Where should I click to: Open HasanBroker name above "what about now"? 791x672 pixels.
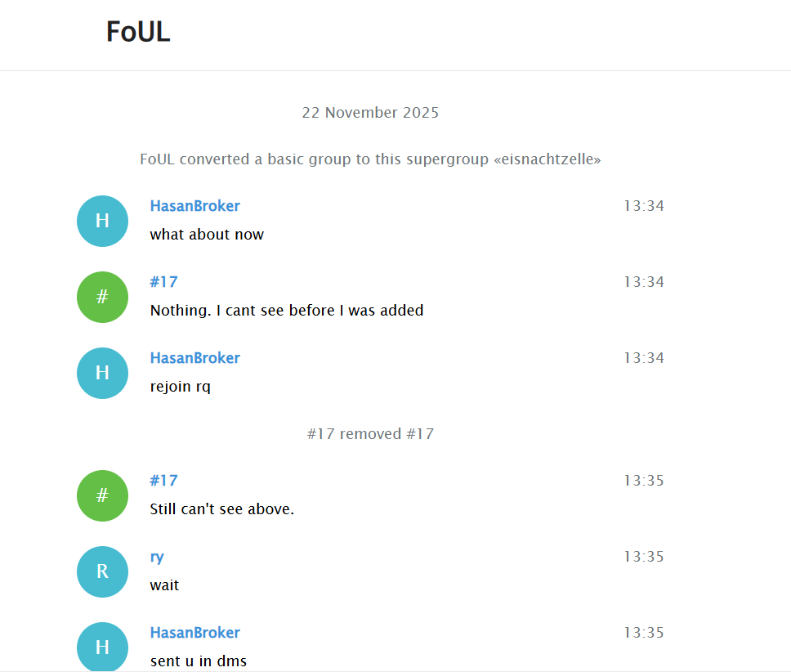(194, 206)
